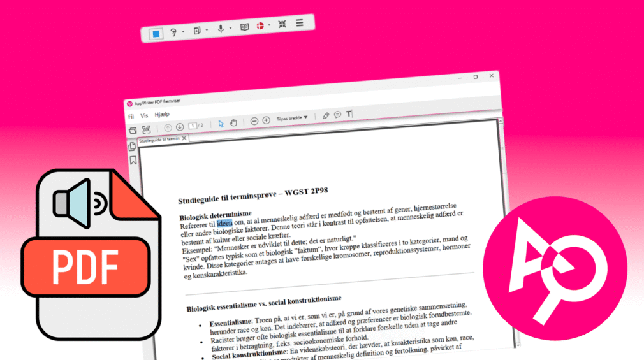The height and width of the screenshot is (360, 644).
Task: Activate the arrow selection cursor tool
Action: 221,124
